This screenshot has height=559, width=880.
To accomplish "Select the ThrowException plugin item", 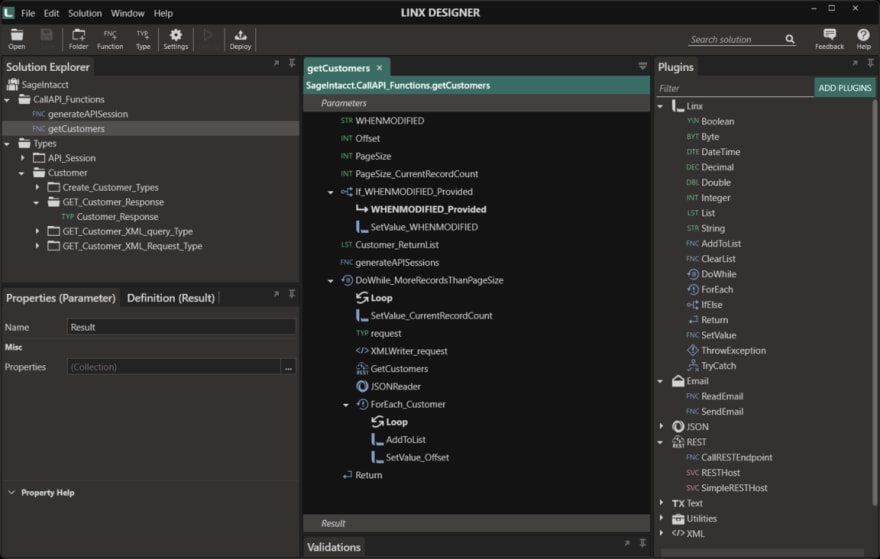I will coord(726,350).
